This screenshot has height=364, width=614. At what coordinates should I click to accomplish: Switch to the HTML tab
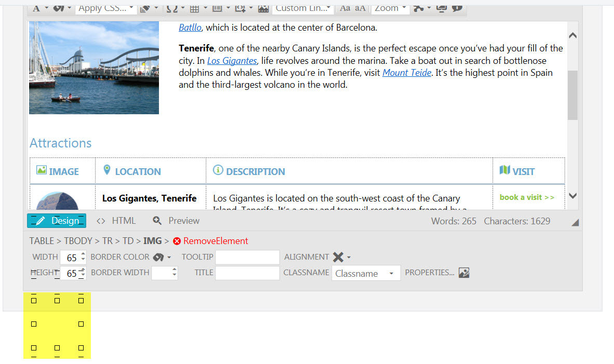point(116,221)
